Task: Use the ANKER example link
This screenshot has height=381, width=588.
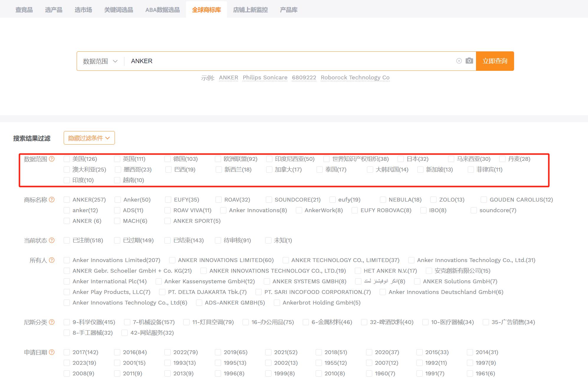Action: click(x=228, y=78)
